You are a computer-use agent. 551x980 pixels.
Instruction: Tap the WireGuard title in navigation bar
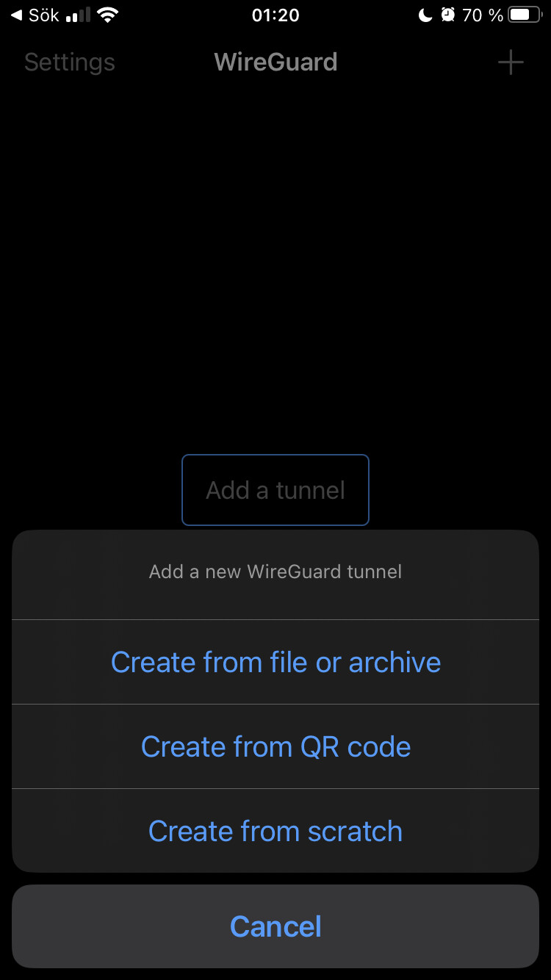point(275,62)
